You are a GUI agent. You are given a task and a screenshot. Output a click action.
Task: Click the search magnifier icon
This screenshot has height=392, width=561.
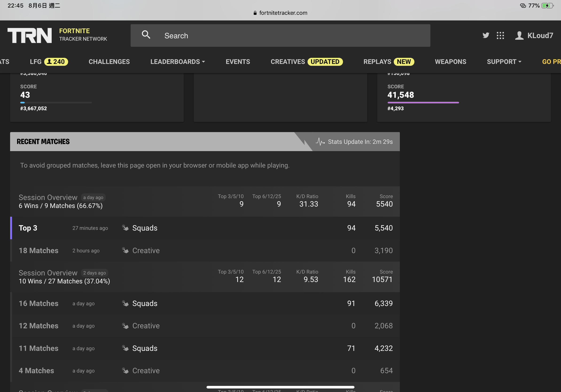click(x=146, y=35)
